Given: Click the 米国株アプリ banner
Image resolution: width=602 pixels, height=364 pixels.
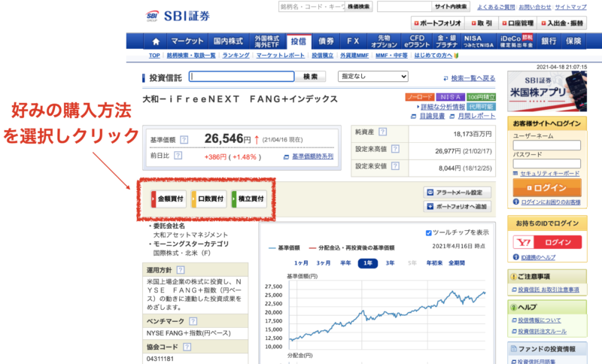Looking at the screenshot, I should [547, 91].
